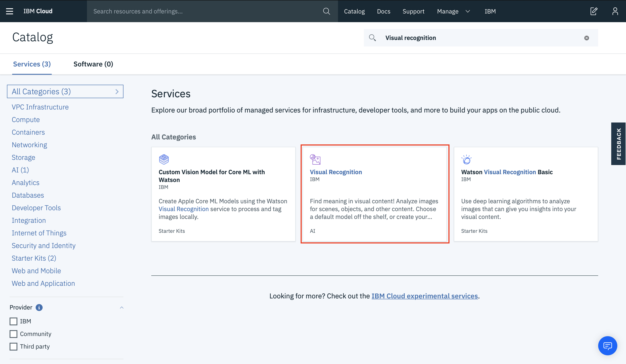Screen dimensions: 626x364
Task: Click the Provider info icon
Action: tap(39, 307)
